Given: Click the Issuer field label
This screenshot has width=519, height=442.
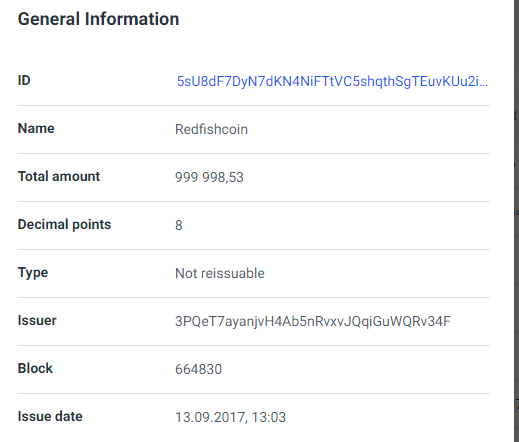Looking at the screenshot, I should coord(37,320).
